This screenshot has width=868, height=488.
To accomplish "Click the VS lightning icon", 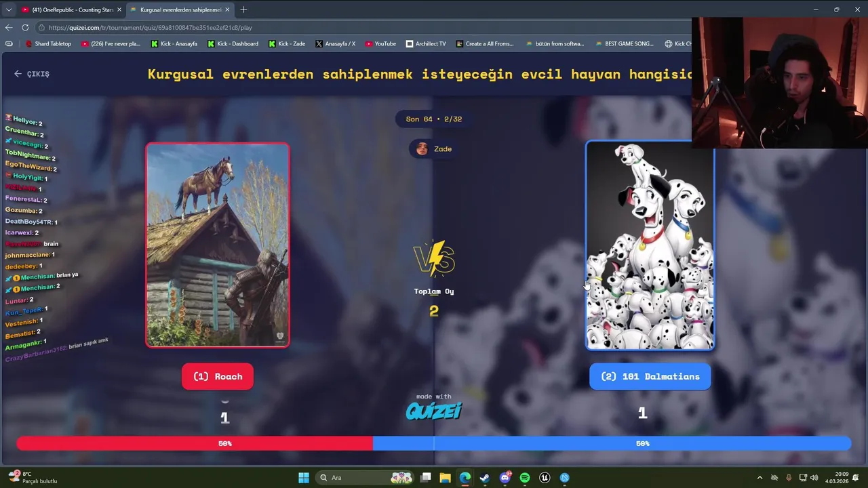I will [434, 258].
